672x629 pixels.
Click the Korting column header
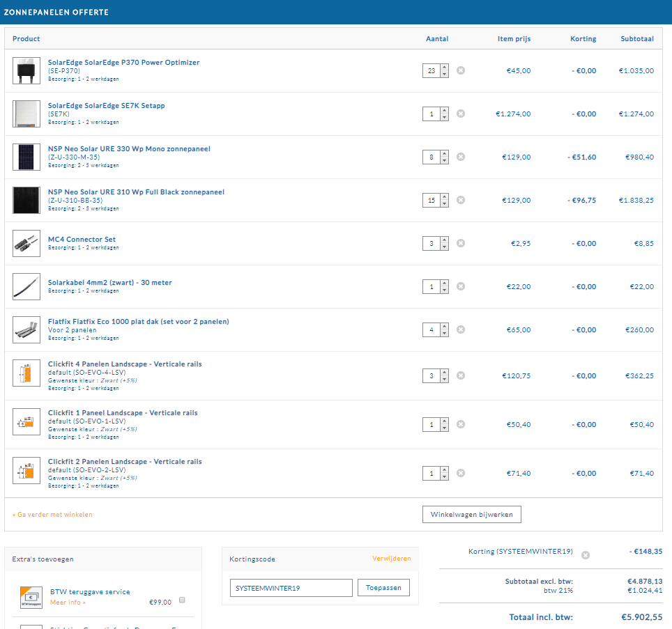pyautogui.click(x=583, y=38)
